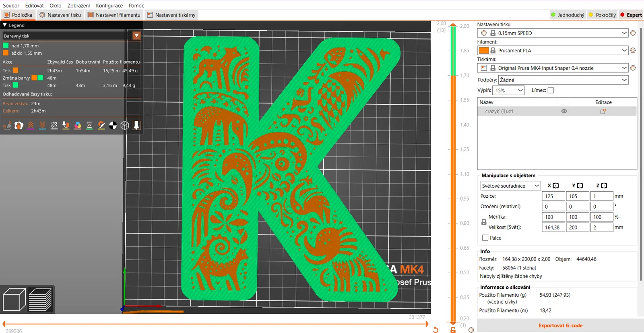Image resolution: width=644 pixels, height=333 pixels.
Task: Click the mirror icon beside Y axis label
Action: click(x=580, y=186)
